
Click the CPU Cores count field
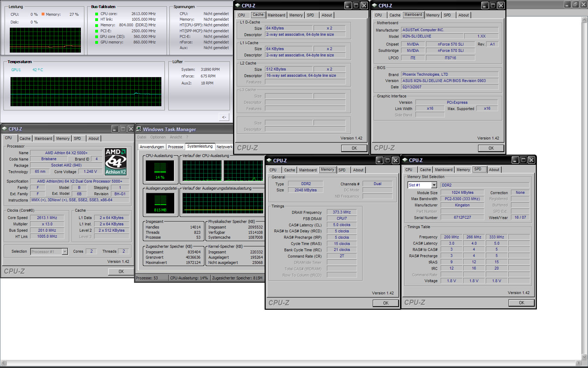[91, 251]
